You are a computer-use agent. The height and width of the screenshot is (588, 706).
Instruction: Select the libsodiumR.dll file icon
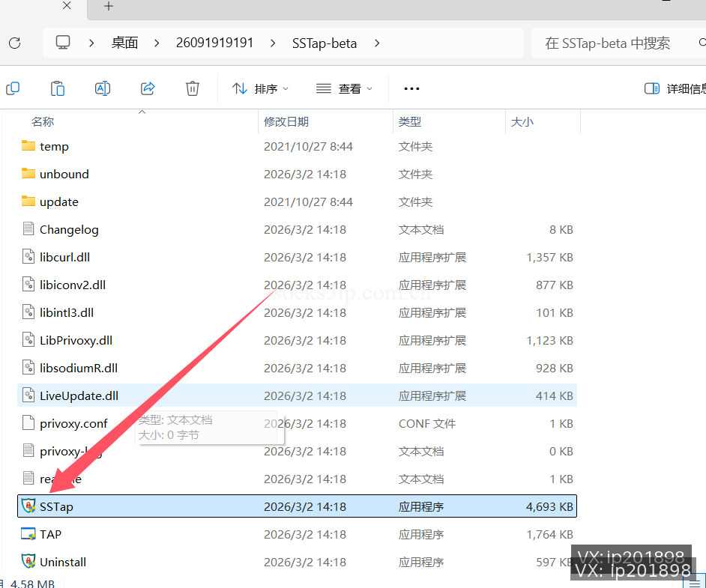(28, 368)
